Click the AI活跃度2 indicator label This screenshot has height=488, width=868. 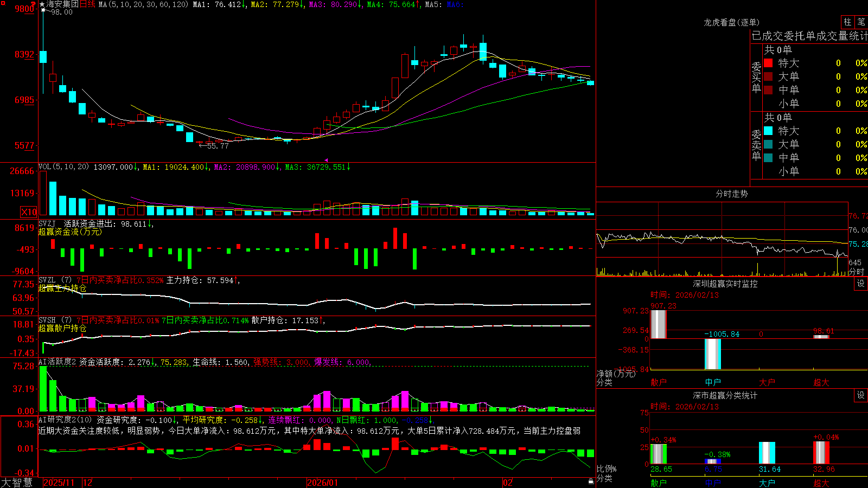tap(58, 362)
